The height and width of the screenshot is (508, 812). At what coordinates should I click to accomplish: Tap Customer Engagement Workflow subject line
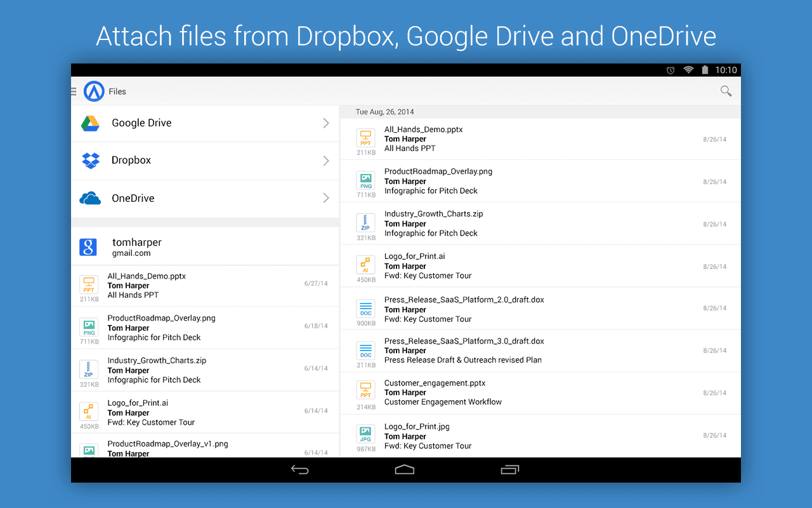tap(443, 402)
